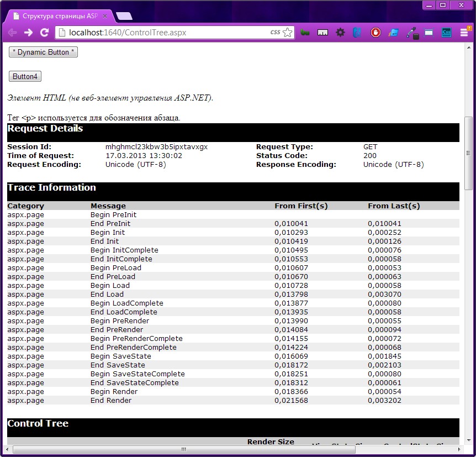Click the 'End Render' trace message
This screenshot has width=476, height=457.
(x=111, y=400)
